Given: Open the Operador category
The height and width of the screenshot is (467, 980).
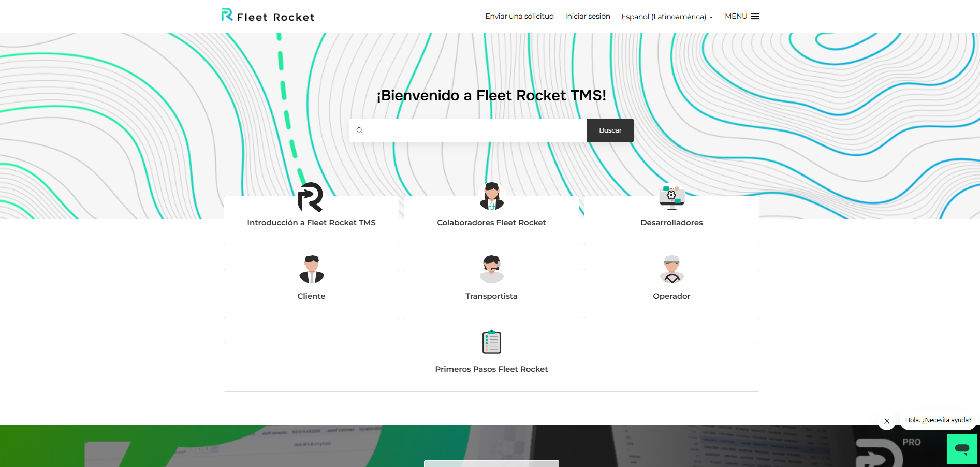Looking at the screenshot, I should [671, 294].
